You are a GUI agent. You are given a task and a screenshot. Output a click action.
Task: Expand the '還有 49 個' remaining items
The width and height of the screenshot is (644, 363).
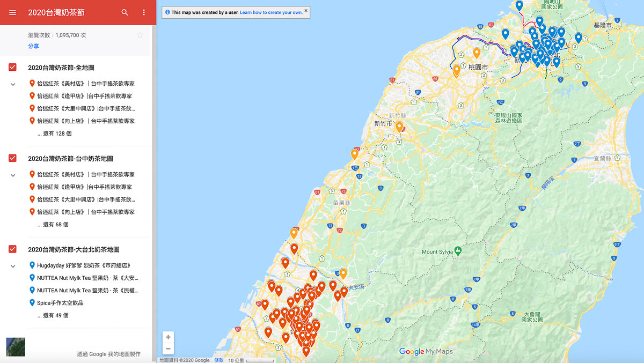click(53, 316)
